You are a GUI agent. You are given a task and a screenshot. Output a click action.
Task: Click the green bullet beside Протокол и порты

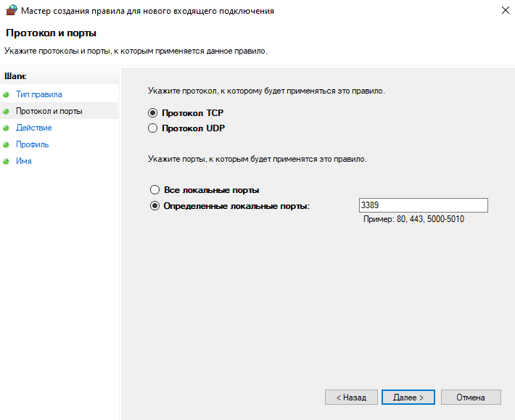click(x=7, y=112)
